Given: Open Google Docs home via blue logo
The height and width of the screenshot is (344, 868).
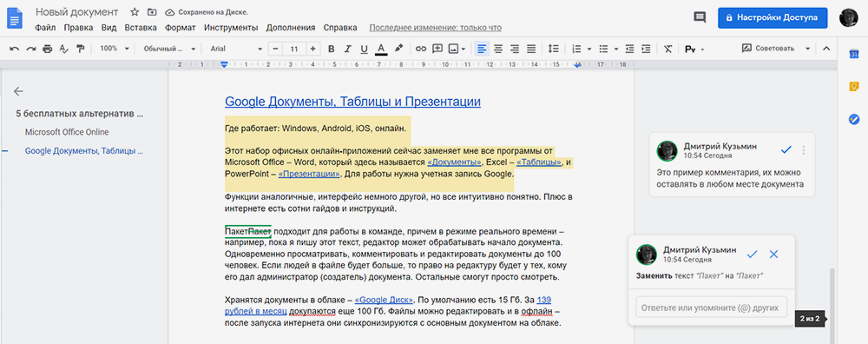Looking at the screenshot, I should click(x=15, y=17).
